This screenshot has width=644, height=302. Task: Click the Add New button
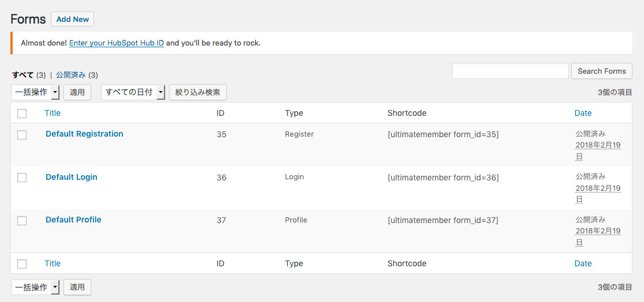72,19
